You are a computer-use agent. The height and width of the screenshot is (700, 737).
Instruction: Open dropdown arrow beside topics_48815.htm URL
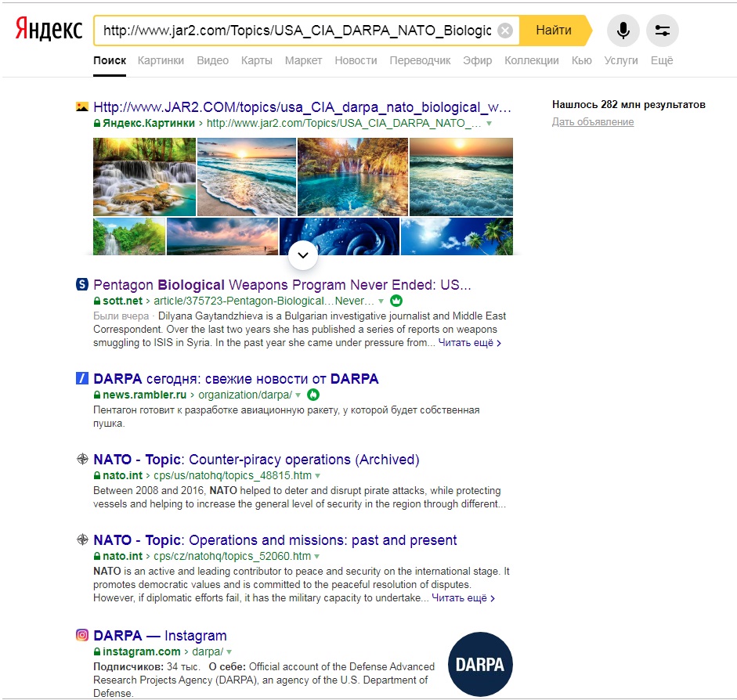[x=318, y=476]
